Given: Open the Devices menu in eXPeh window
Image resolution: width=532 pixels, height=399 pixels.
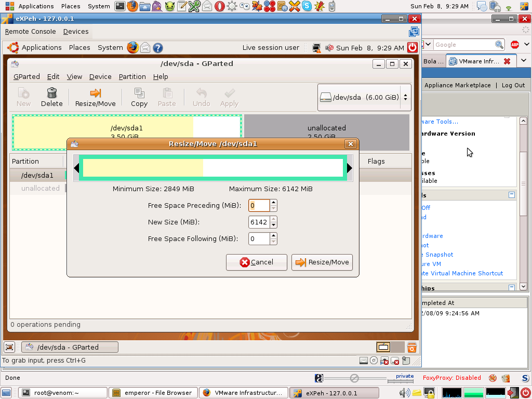Looking at the screenshot, I should (76, 32).
